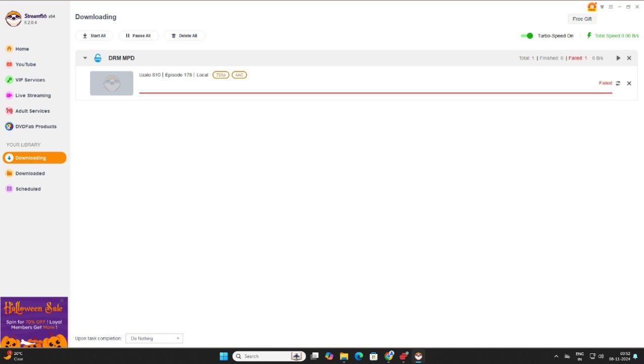This screenshot has width=644, height=364.
Task: Click the 'Failed: 1' counter
Action: (578, 58)
